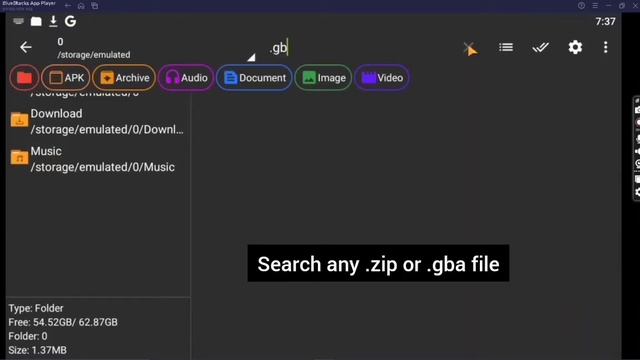Open settings gear icon

(x=575, y=47)
